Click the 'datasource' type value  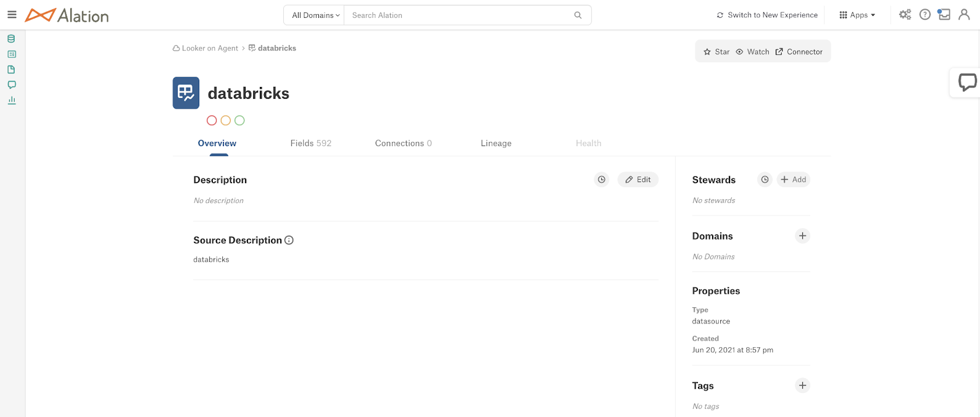711,321
